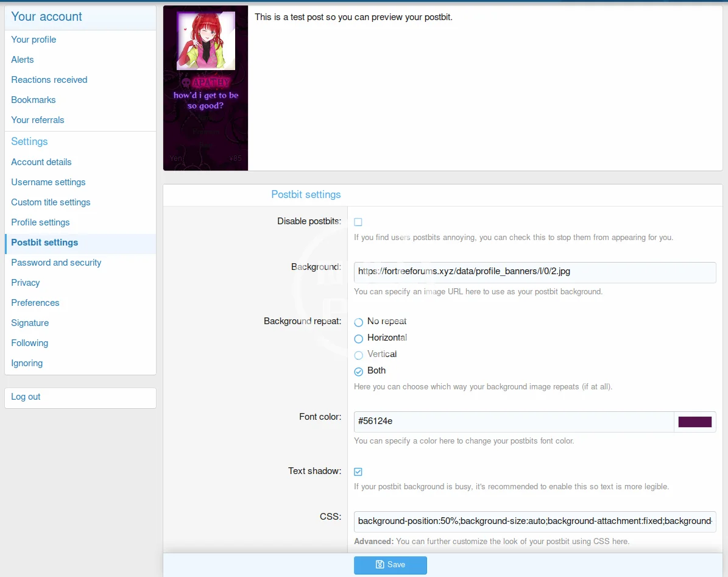
Task: Select the Both background repeat option
Action: pyautogui.click(x=359, y=371)
